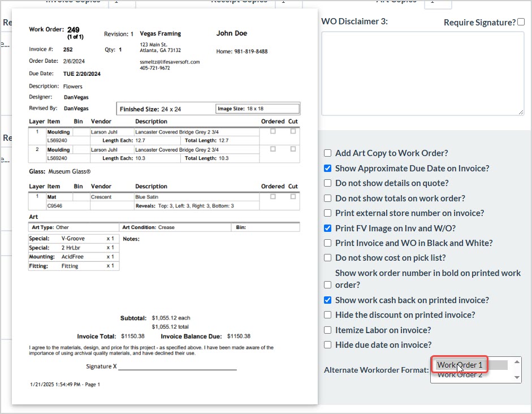Check "Itemize Labor on invoice?"
Screen dimensions: 532x414
(327, 330)
